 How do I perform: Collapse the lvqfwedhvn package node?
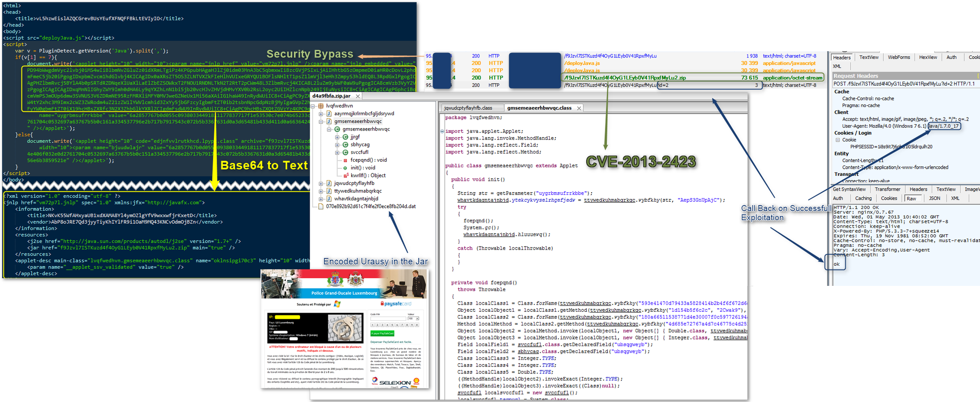coord(313,106)
